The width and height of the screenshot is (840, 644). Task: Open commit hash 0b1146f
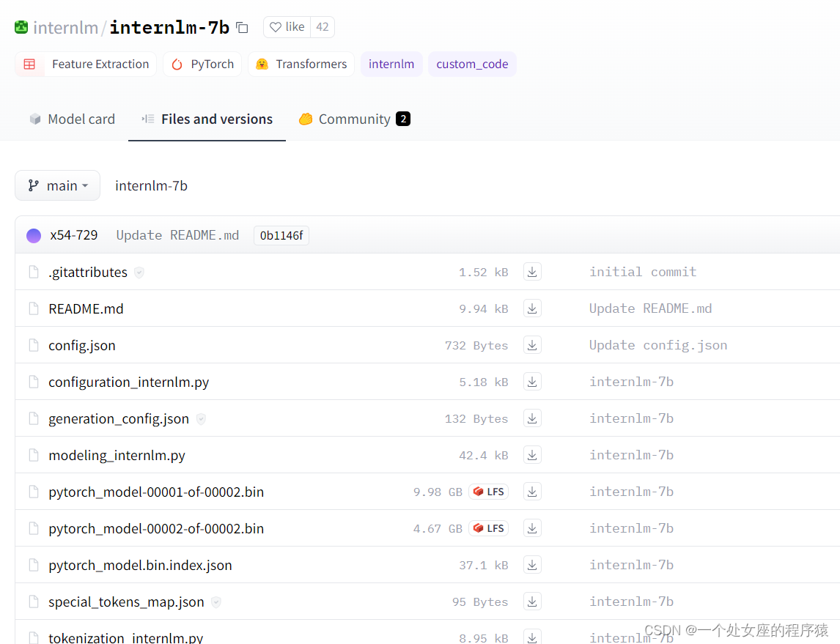pyautogui.click(x=281, y=235)
